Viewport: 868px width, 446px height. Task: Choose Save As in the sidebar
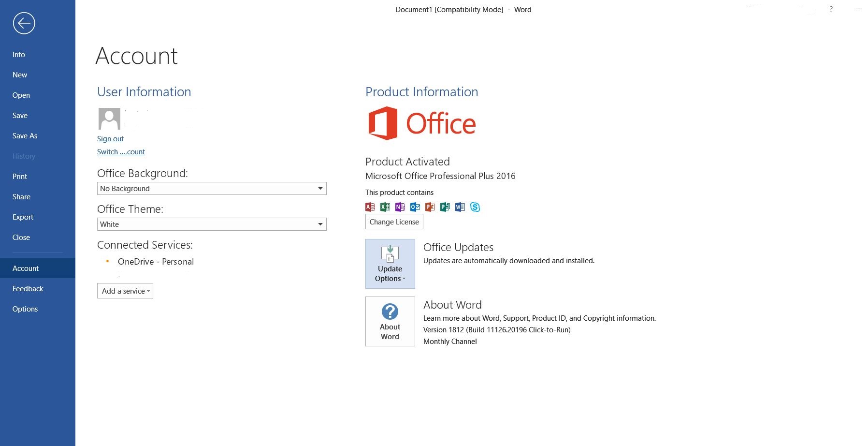point(38,136)
